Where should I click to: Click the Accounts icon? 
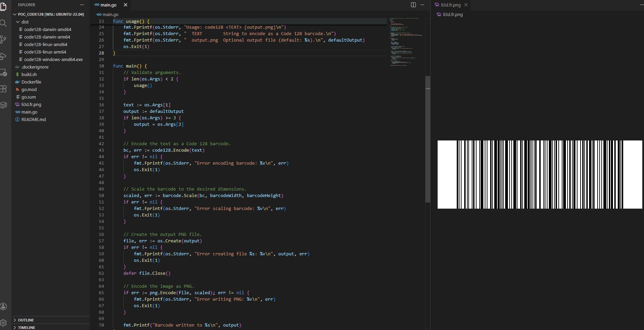pos(3,306)
